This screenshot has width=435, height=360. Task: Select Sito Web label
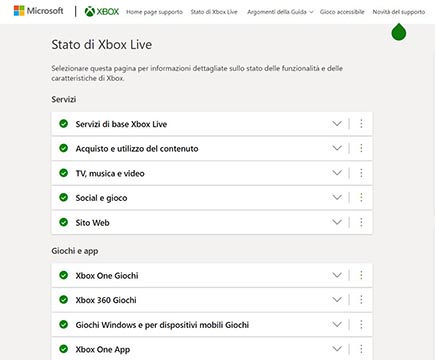coord(92,223)
